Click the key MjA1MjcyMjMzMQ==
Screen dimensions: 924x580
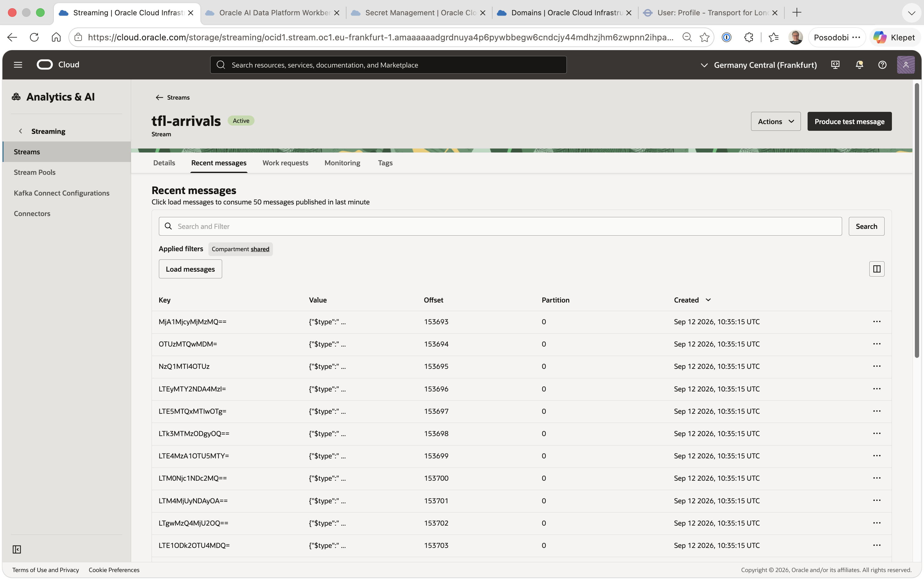coord(192,321)
